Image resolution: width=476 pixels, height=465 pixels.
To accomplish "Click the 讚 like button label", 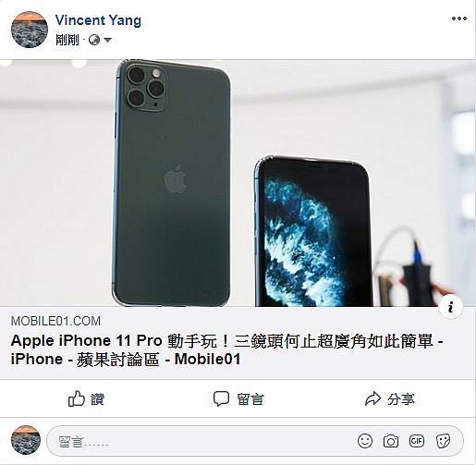I will click(98, 399).
